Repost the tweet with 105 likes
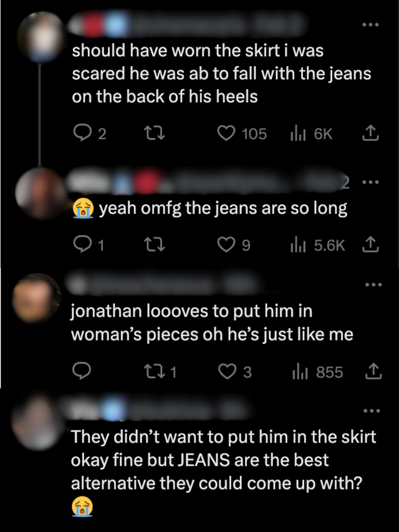The image size is (399, 532). tap(150, 133)
